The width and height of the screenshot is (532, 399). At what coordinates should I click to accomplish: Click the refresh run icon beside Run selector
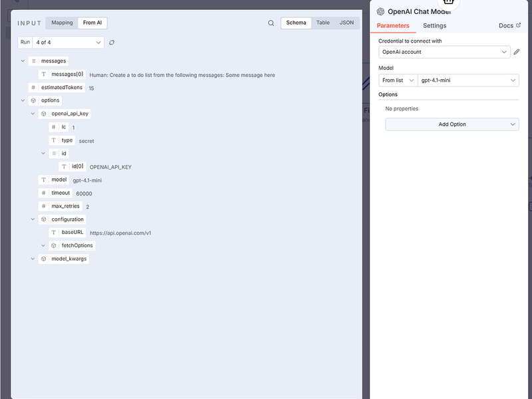pyautogui.click(x=112, y=43)
